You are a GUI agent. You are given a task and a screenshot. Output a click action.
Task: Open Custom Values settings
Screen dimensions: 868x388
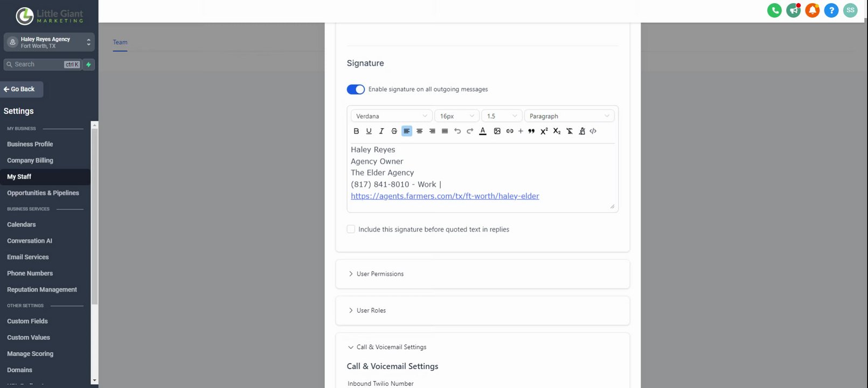point(29,337)
